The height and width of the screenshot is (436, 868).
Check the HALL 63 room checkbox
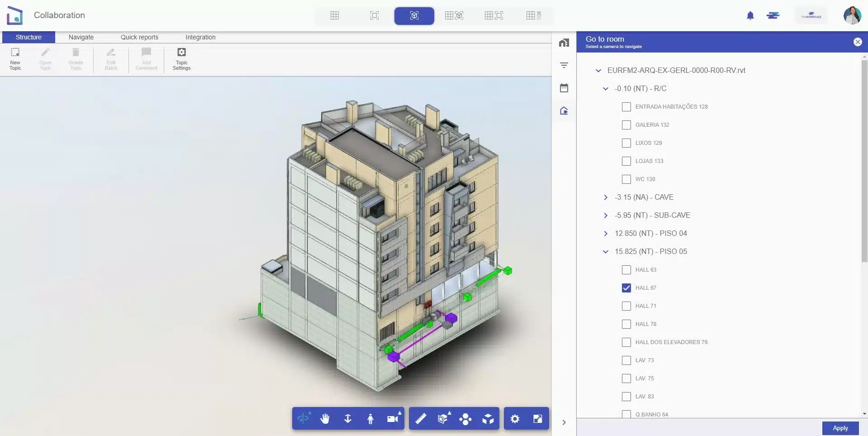626,269
